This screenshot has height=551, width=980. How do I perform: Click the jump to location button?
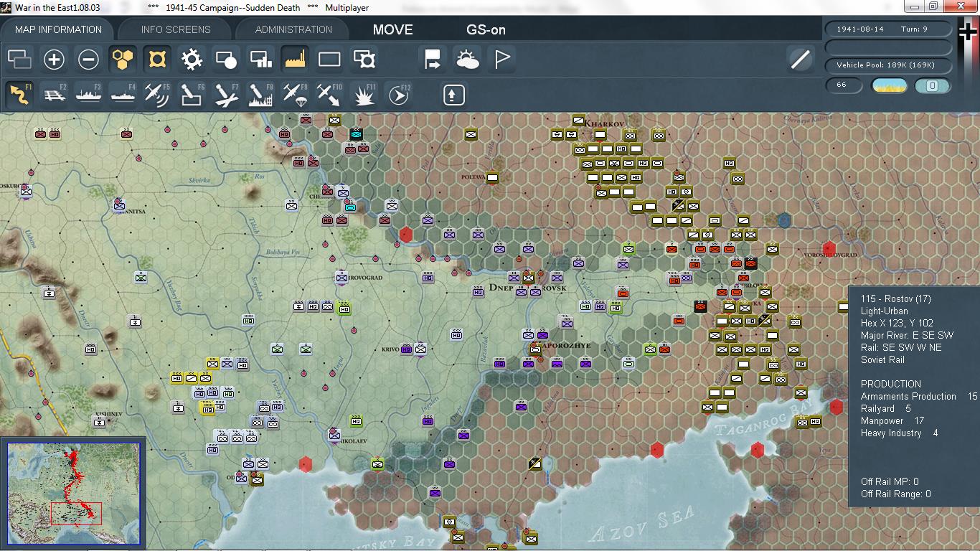point(432,59)
